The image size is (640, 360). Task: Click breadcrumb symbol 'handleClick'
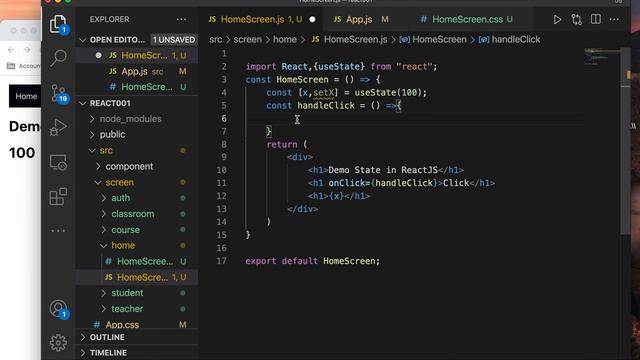coord(510,40)
